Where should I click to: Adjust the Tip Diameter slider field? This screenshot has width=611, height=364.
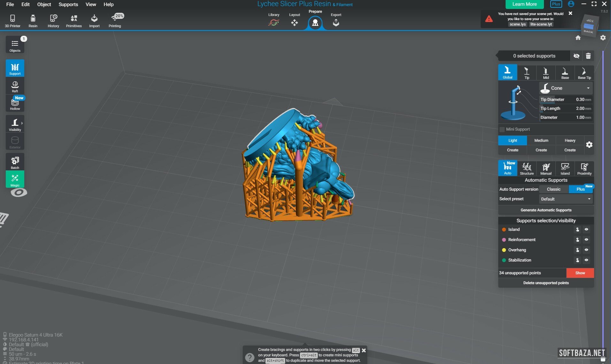[565, 100]
